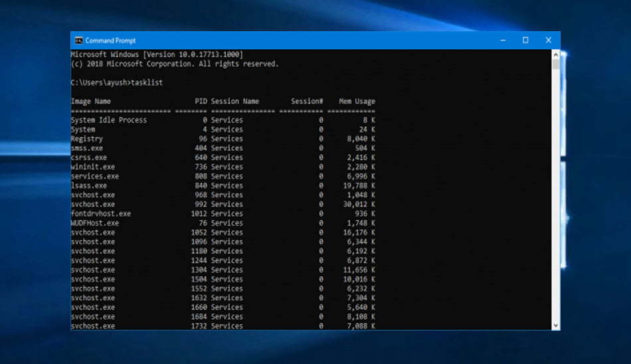Click memory value 6,996 K of services.exe
Image resolution: width=631 pixels, height=364 pixels.
point(361,177)
